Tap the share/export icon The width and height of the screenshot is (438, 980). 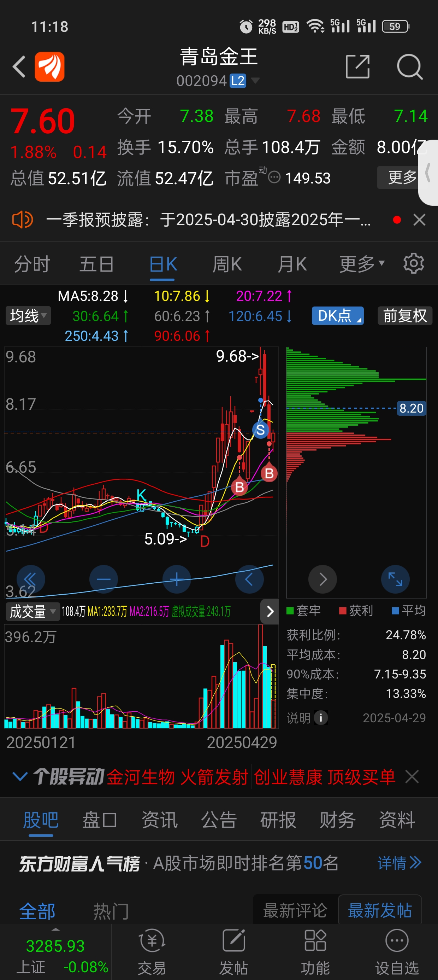pyautogui.click(x=357, y=67)
